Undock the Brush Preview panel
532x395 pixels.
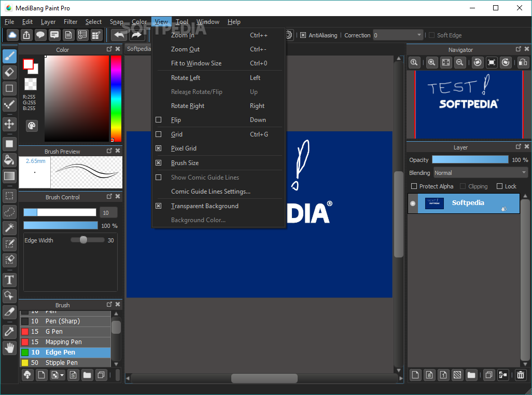[x=109, y=151]
